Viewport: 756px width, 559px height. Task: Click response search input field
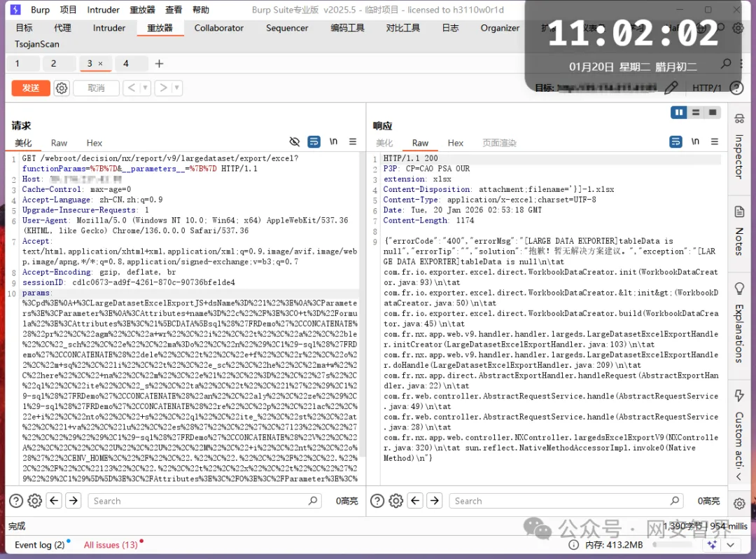tap(566, 501)
